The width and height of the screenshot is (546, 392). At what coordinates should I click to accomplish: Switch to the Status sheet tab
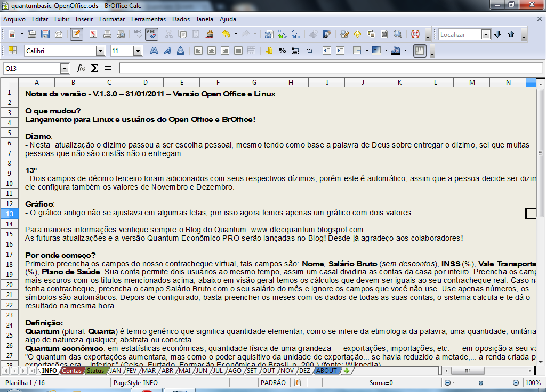(x=95, y=371)
